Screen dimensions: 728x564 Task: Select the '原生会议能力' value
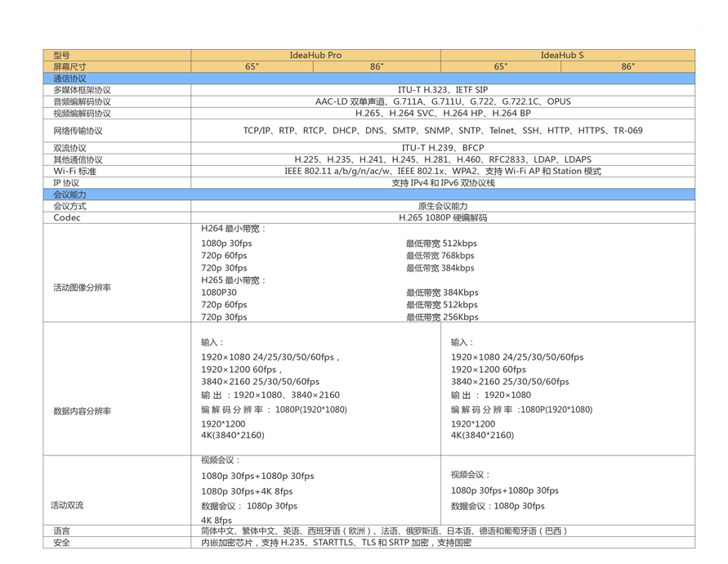click(443, 206)
